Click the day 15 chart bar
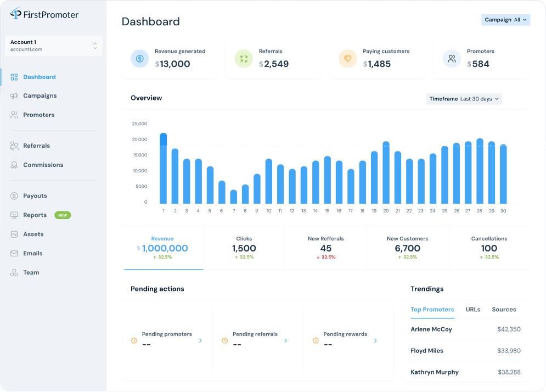Viewport: 546px width, 392px height. 327,180
